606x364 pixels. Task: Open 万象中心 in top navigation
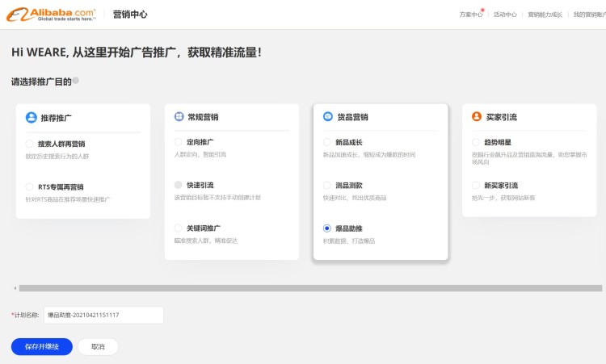(470, 15)
